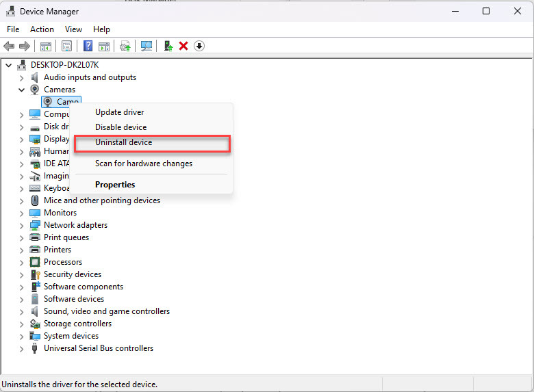Viewport: 534px width, 392px height.
Task: Open the View menu
Action: click(x=73, y=29)
